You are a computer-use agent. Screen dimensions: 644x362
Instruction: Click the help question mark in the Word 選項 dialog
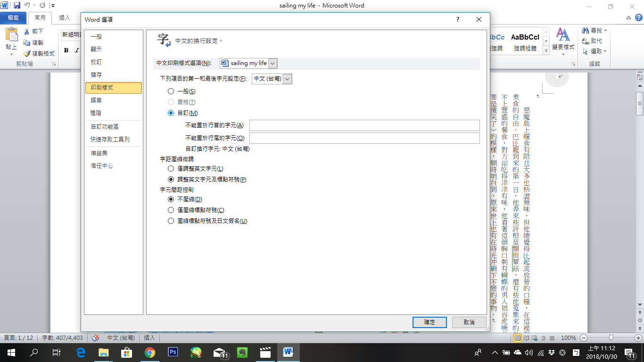(457, 19)
